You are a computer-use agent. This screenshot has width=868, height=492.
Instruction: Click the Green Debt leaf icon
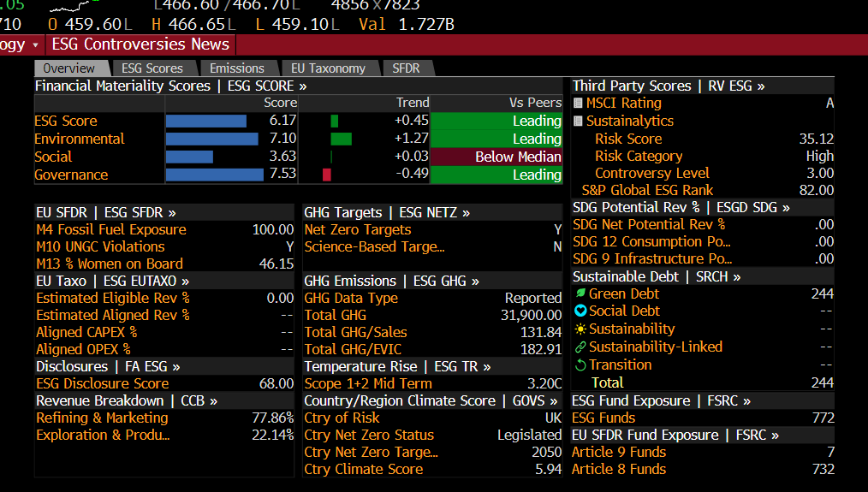(x=580, y=293)
